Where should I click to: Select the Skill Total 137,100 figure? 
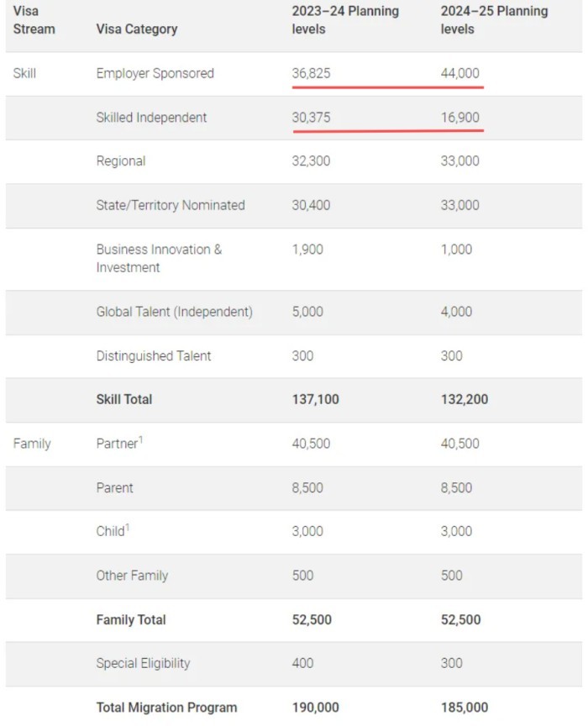tap(316, 399)
